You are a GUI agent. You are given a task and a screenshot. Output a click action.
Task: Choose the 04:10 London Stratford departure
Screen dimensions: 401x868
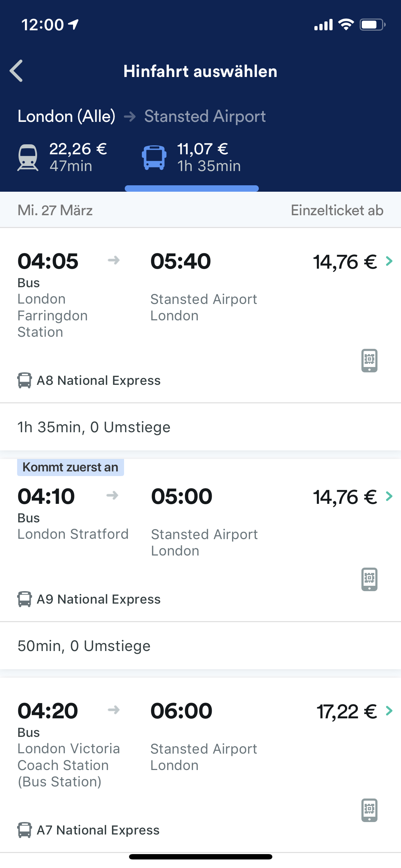[73, 534]
